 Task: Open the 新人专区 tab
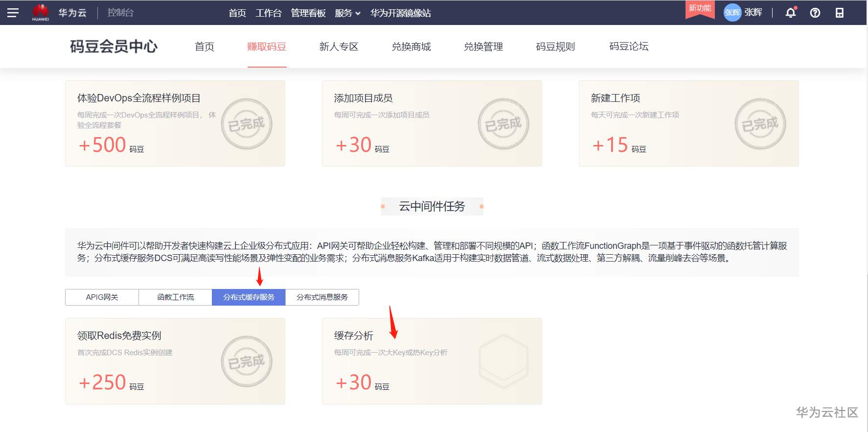pos(339,47)
